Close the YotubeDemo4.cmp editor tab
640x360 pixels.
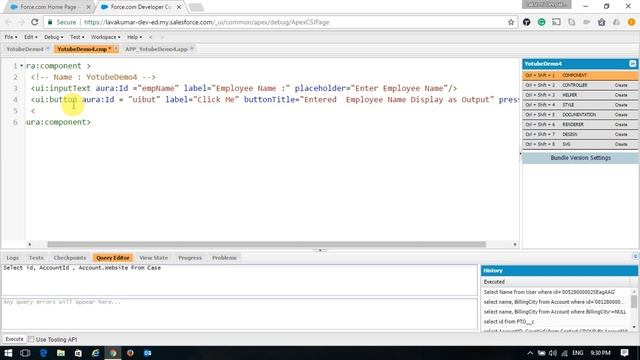(116, 49)
